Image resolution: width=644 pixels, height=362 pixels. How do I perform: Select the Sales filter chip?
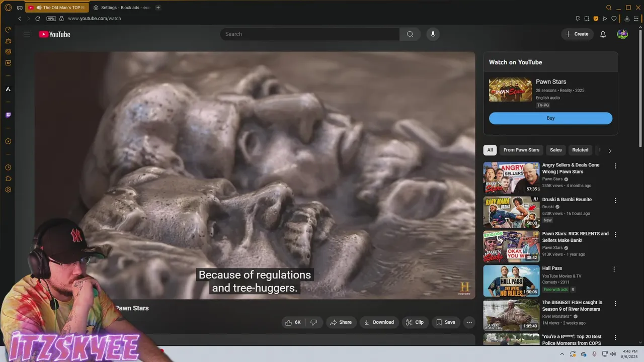556,150
